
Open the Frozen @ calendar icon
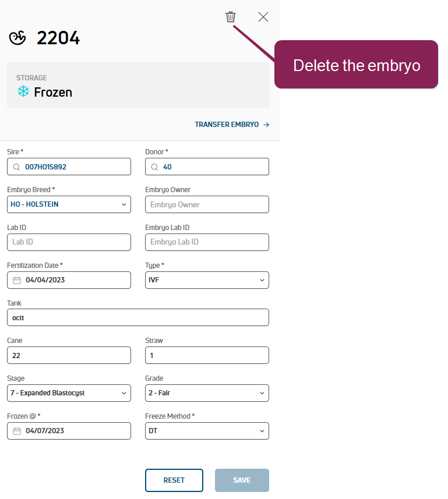(17, 431)
